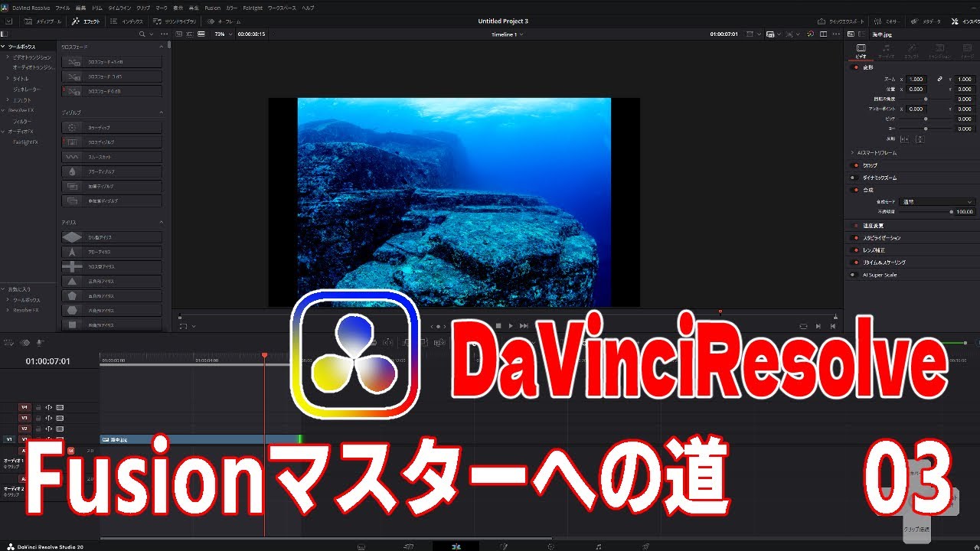The width and height of the screenshot is (980, 551).
Task: Select the Blur Dissolve transition icon
Action: coord(73,171)
